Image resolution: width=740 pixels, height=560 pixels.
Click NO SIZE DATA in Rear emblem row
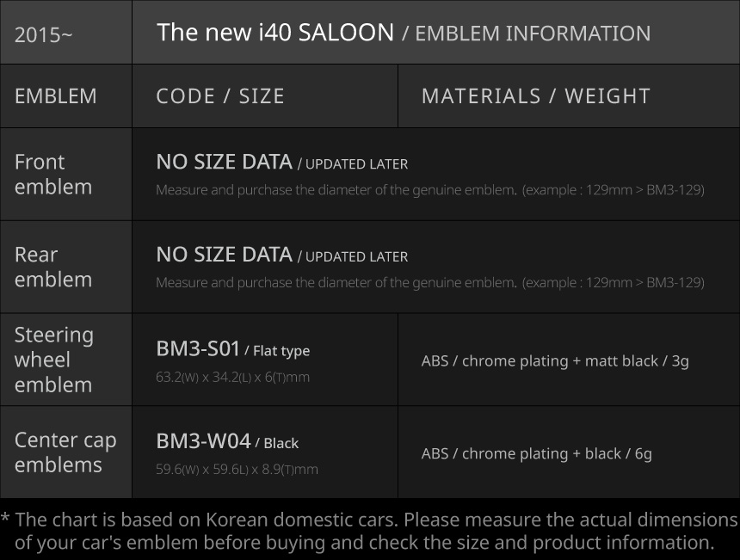[224, 255]
